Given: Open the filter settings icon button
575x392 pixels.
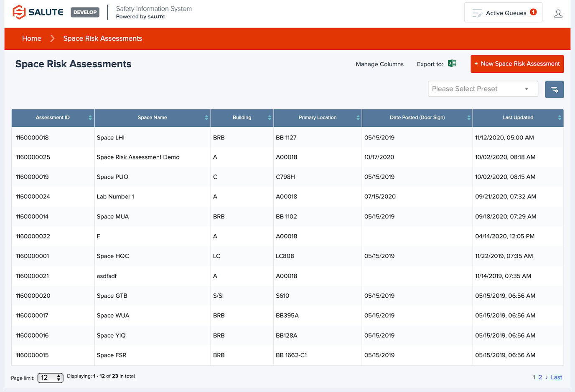Looking at the screenshot, I should (x=554, y=89).
